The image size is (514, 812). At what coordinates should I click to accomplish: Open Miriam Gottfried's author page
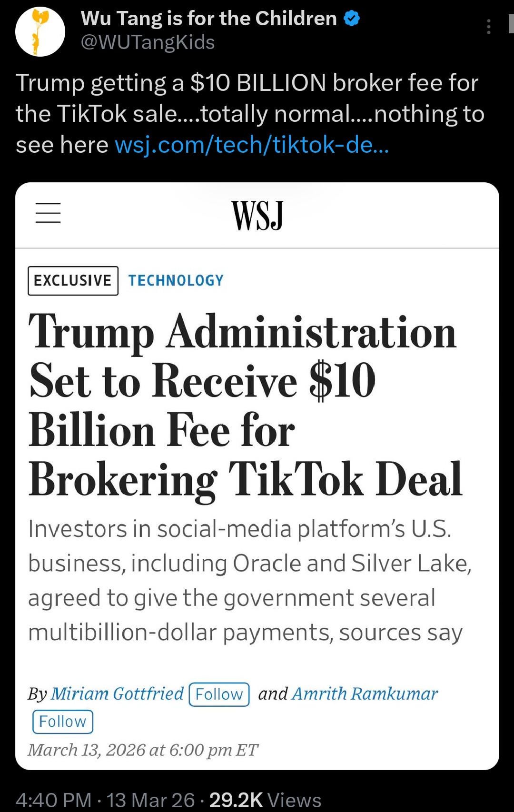pyautogui.click(x=117, y=693)
